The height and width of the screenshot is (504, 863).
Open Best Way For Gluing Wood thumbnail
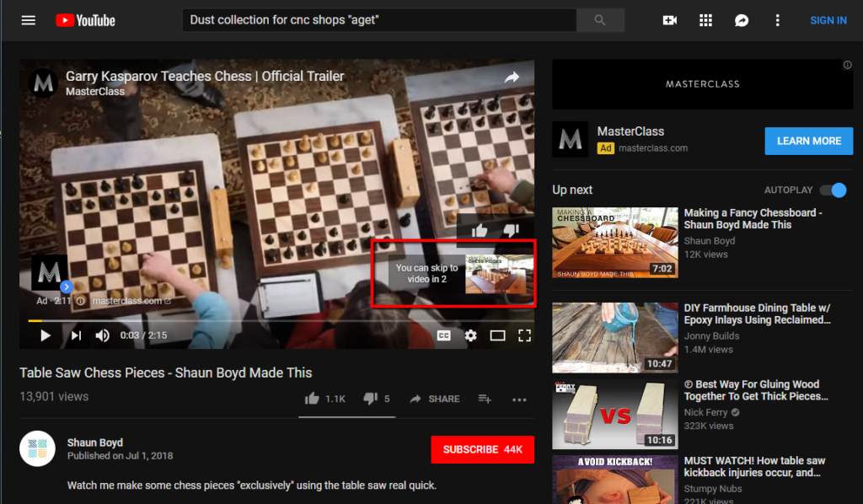[x=614, y=414]
